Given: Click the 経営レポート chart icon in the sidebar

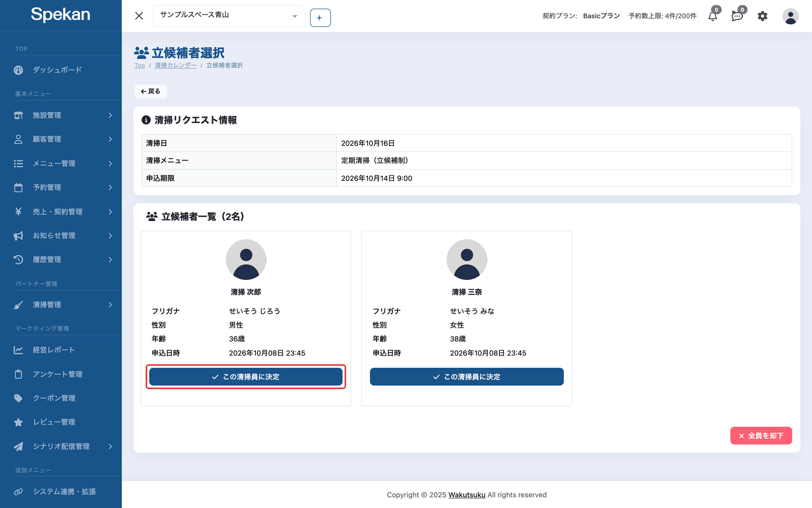Looking at the screenshot, I should (18, 350).
